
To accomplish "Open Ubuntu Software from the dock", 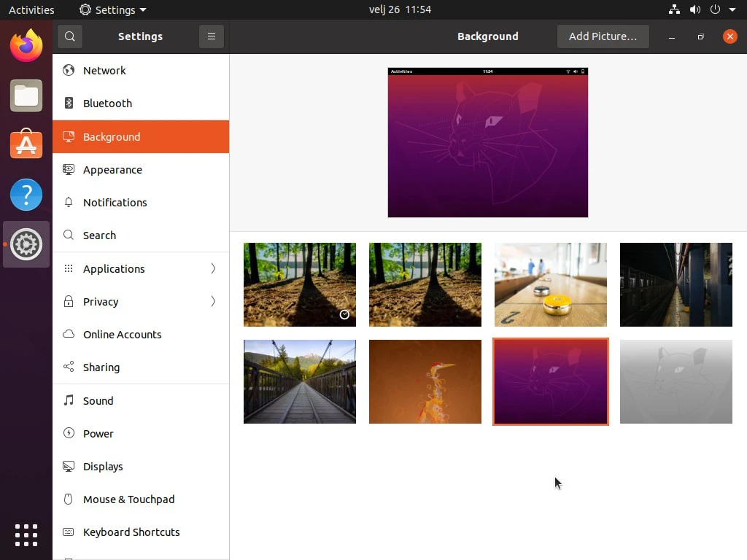I will point(26,144).
